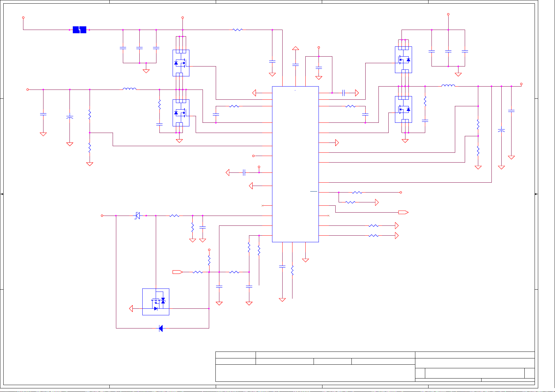Pick the bottom-left MOSFET with TVS diode
The width and height of the screenshot is (555, 392).
tap(156, 302)
